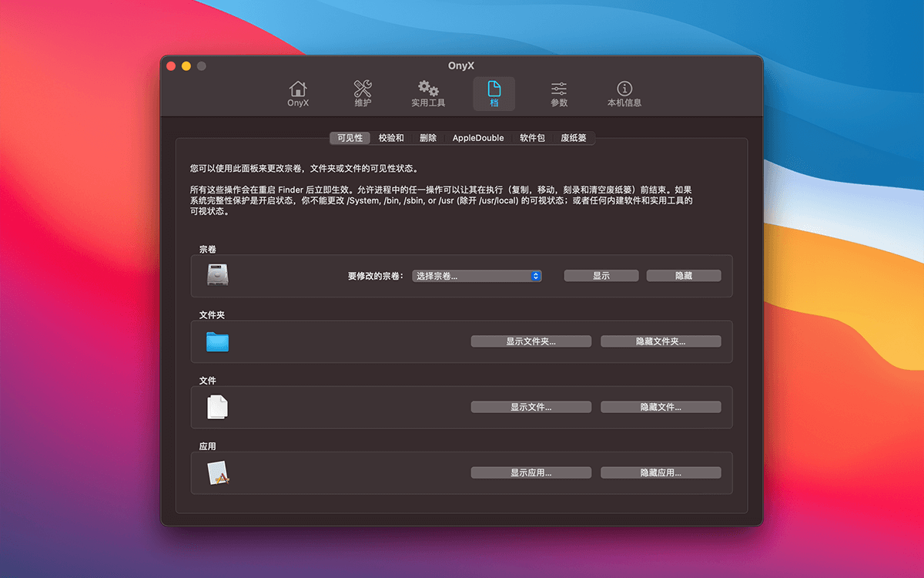The height and width of the screenshot is (578, 924).
Task: Click the OnyX window title text
Action: (x=461, y=66)
